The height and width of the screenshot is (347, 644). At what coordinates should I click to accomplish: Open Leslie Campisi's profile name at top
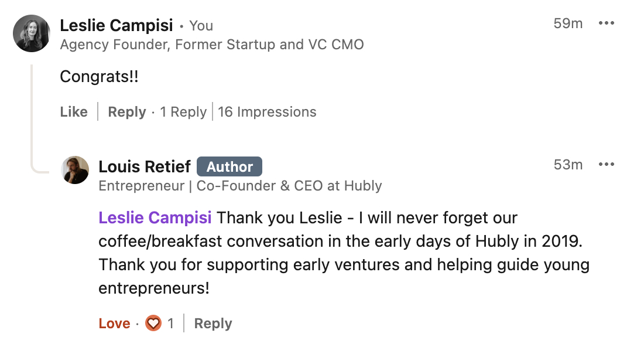click(117, 25)
